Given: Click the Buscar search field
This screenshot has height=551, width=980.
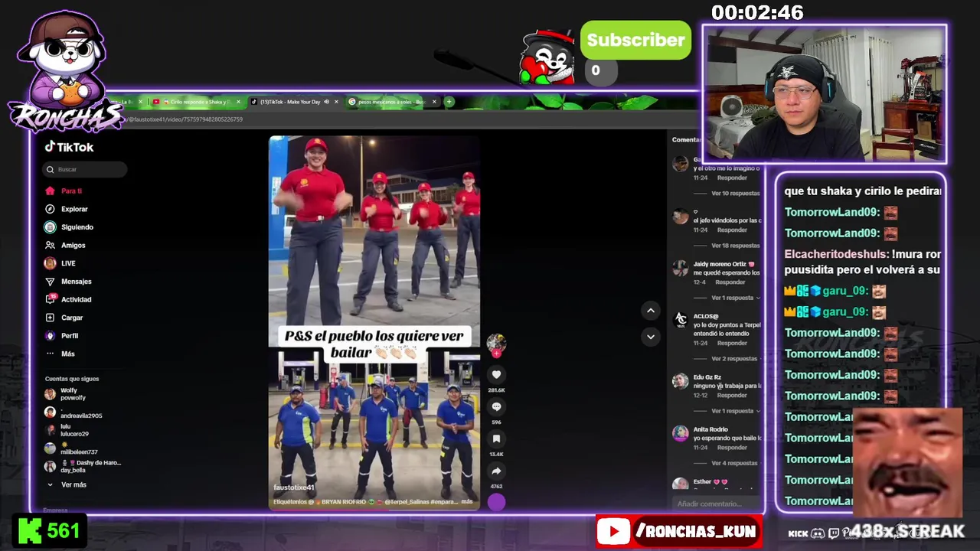Looking at the screenshot, I should pyautogui.click(x=84, y=169).
